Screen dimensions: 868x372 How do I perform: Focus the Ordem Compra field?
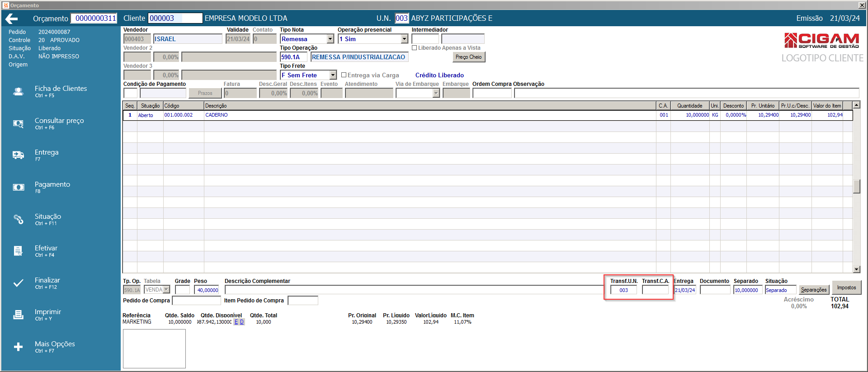pos(492,93)
